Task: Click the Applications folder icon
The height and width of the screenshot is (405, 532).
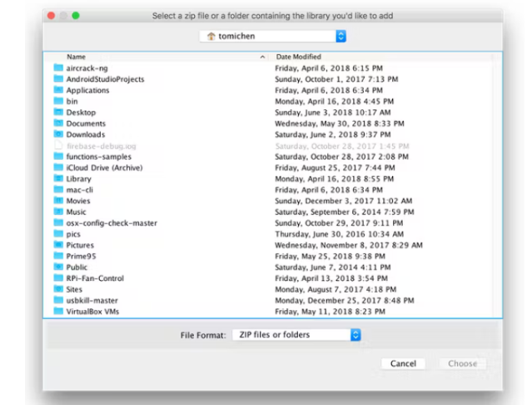Action: tap(58, 90)
